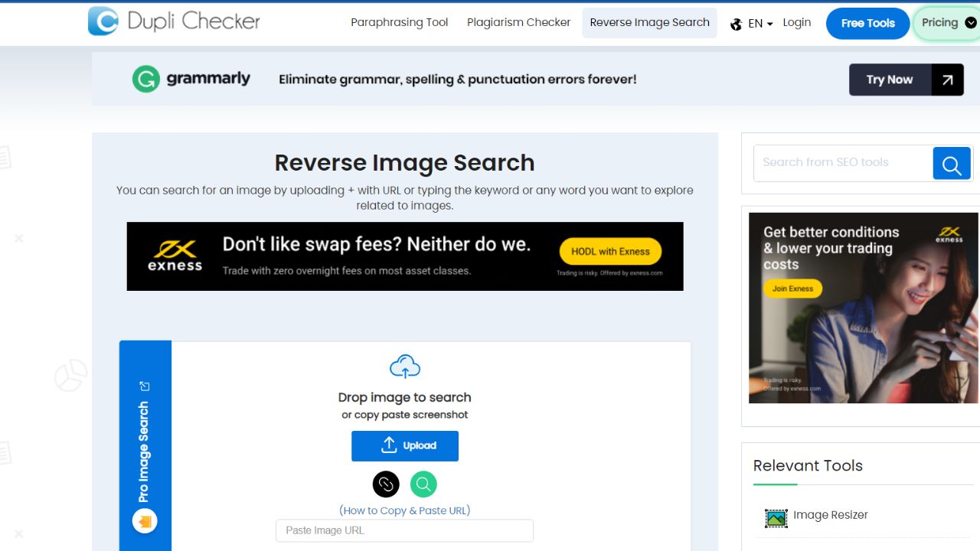Image resolution: width=980 pixels, height=551 pixels.
Task: Click the Exness logo in banner ad
Action: 175,256
